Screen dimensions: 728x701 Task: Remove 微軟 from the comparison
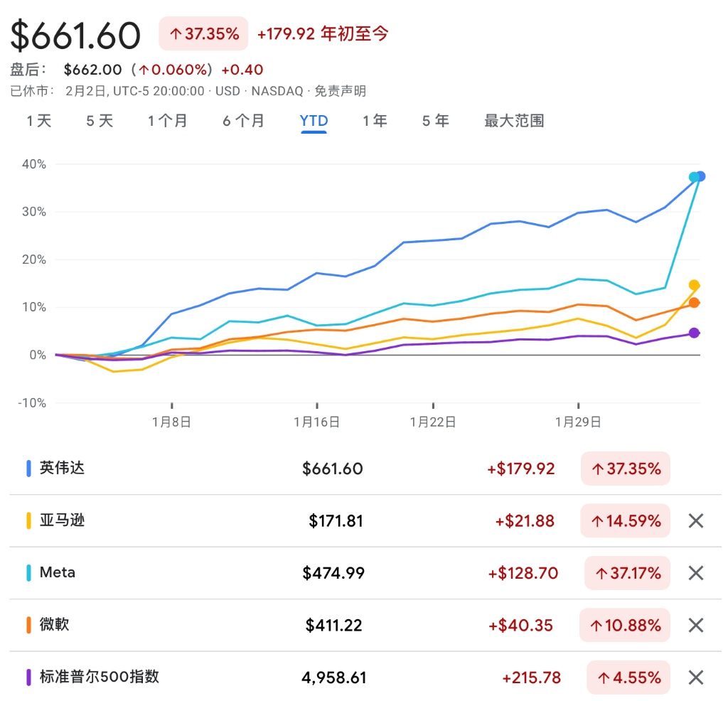coord(695,626)
